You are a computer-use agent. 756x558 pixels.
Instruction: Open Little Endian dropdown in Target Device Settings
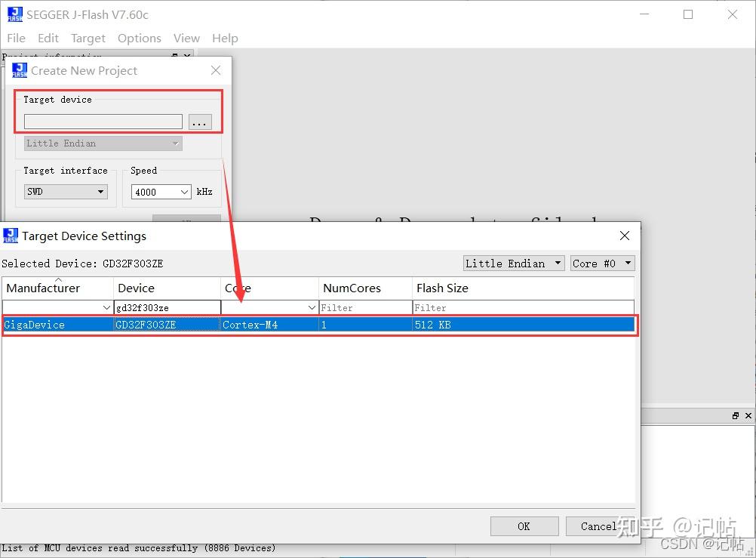tap(514, 264)
